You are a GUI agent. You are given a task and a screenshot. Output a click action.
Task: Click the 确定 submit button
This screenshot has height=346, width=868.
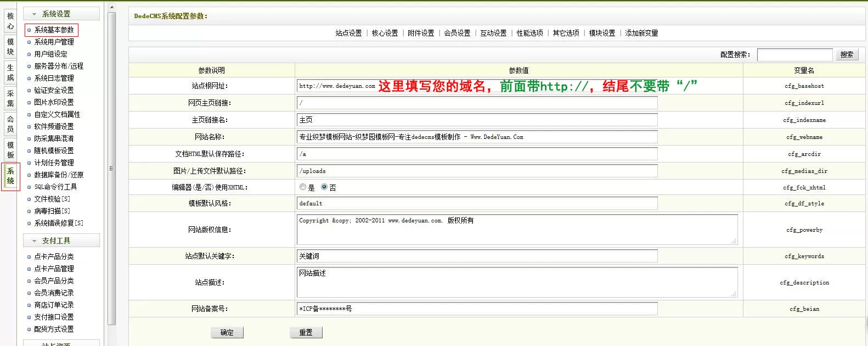click(227, 332)
